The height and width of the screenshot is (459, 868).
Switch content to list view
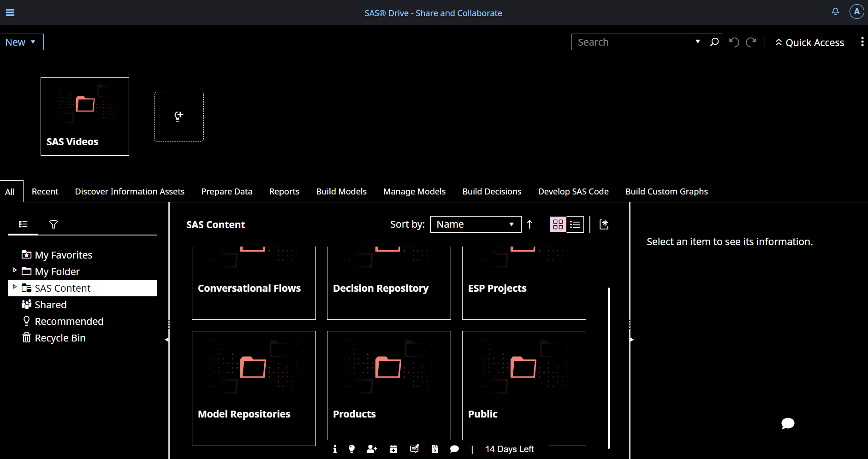point(575,224)
